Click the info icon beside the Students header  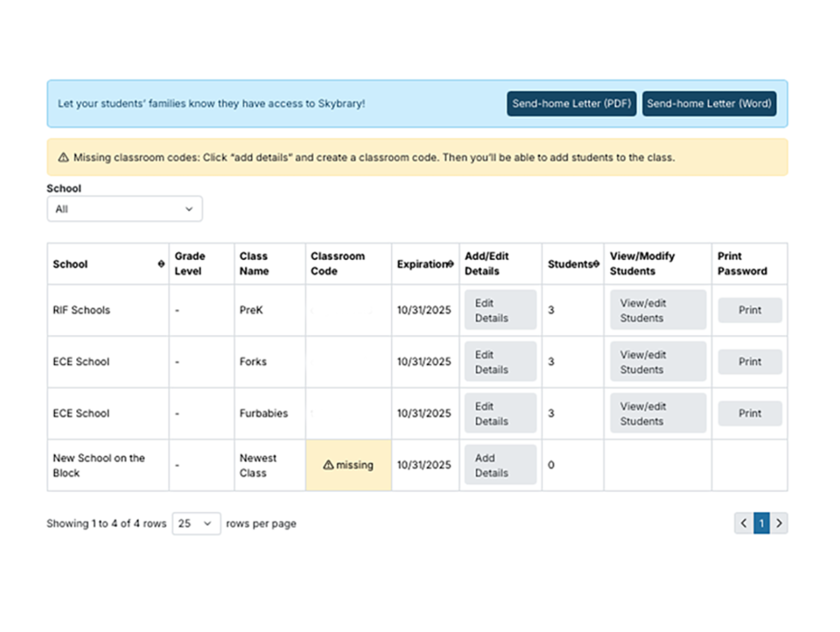pos(596,264)
